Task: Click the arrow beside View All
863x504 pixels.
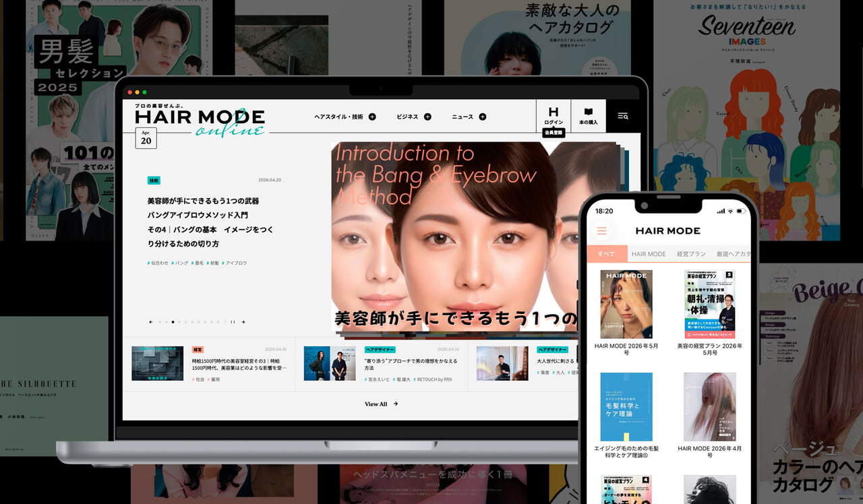Action: pos(396,404)
